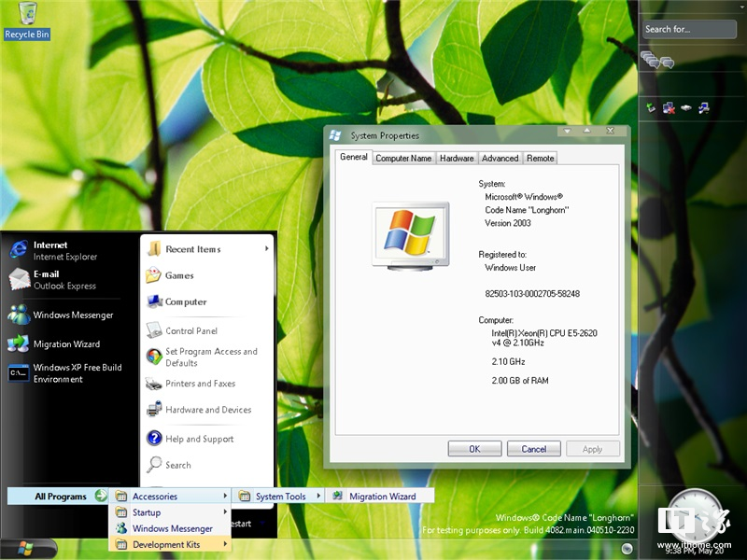Open Windows XP Free Build Environment
This screenshot has width=747, height=560.
point(65,373)
